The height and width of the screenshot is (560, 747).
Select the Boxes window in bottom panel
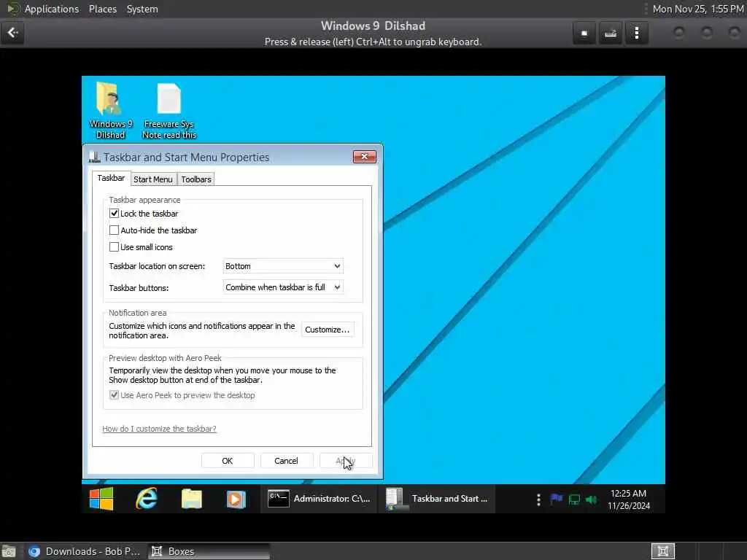(209, 551)
